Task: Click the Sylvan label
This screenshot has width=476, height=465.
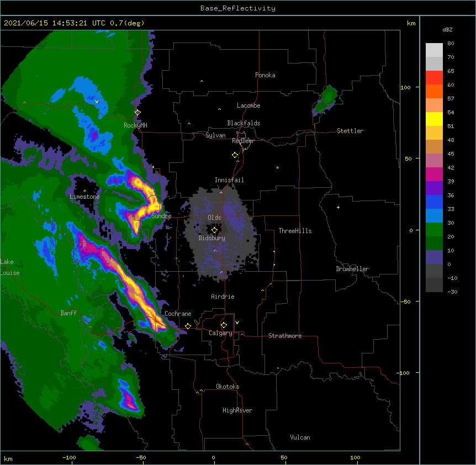Action: (215, 135)
